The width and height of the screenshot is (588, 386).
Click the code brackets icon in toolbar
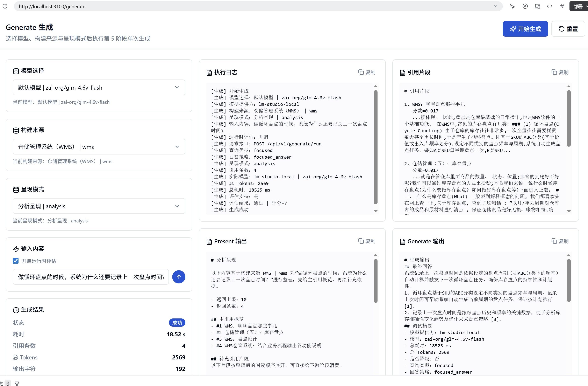coord(550,6)
